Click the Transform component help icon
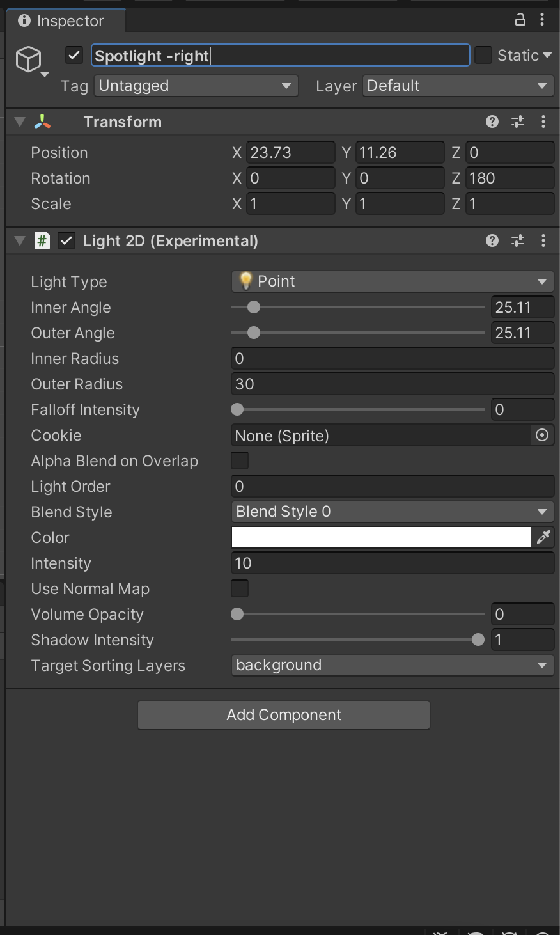The width and height of the screenshot is (560, 935). click(492, 122)
